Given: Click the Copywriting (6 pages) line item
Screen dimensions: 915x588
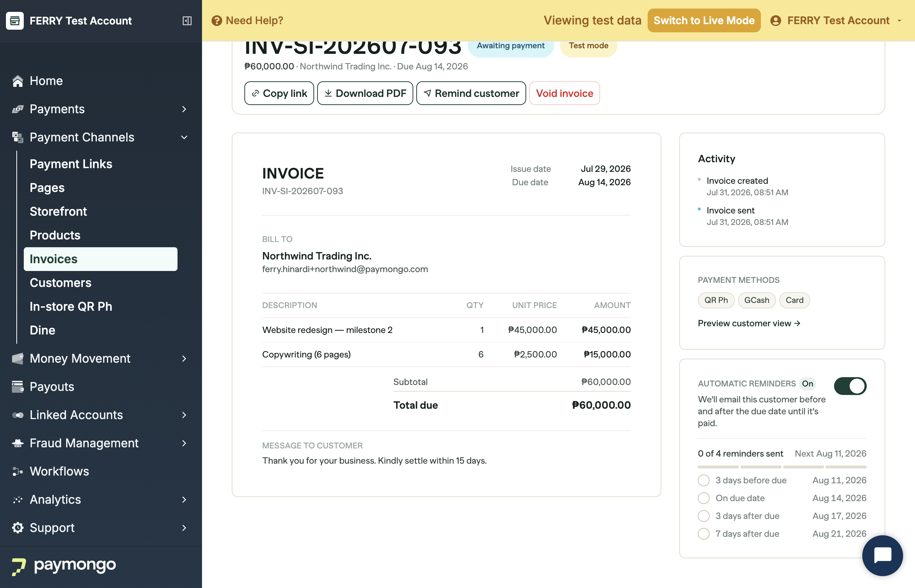Looking at the screenshot, I should click(446, 355).
